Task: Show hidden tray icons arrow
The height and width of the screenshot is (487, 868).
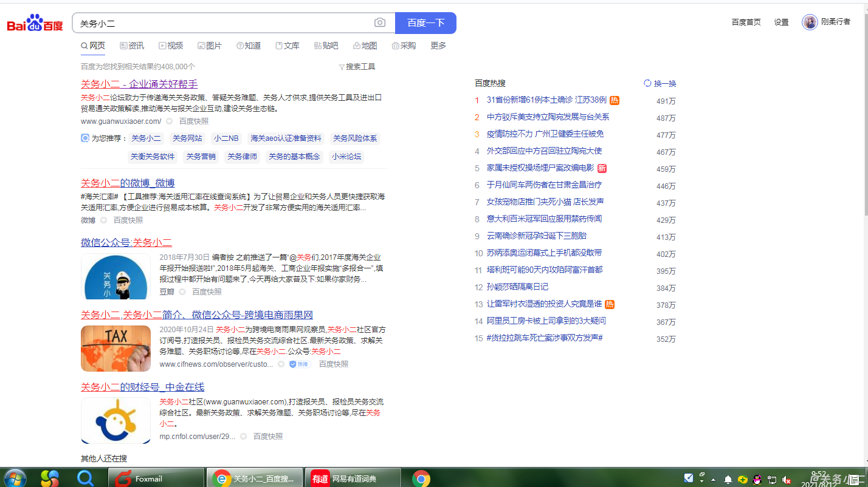Action: [x=713, y=480]
